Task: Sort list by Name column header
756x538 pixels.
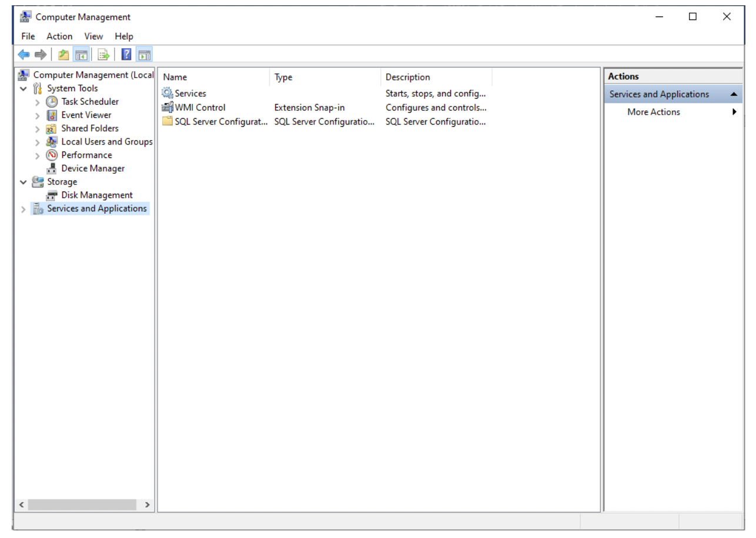Action: click(x=214, y=77)
